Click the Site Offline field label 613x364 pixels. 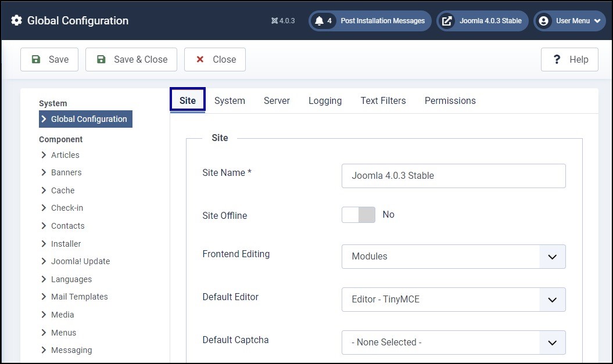(x=225, y=215)
